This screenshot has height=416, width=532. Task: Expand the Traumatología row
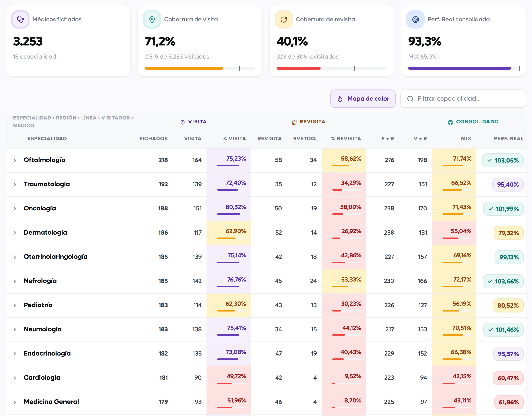15,184
